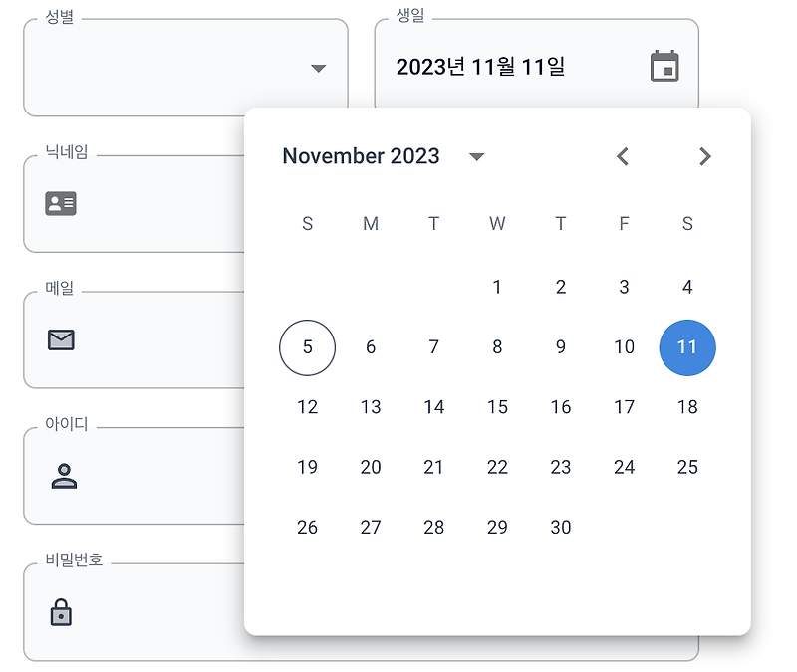
Task: Go to next month with right chevron
Action: 705,156
